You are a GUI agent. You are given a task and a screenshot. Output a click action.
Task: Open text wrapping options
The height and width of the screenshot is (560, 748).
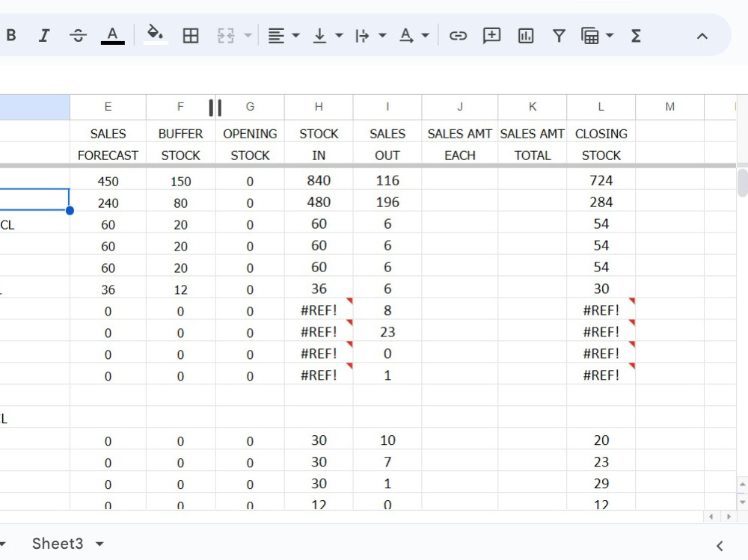coord(363,36)
